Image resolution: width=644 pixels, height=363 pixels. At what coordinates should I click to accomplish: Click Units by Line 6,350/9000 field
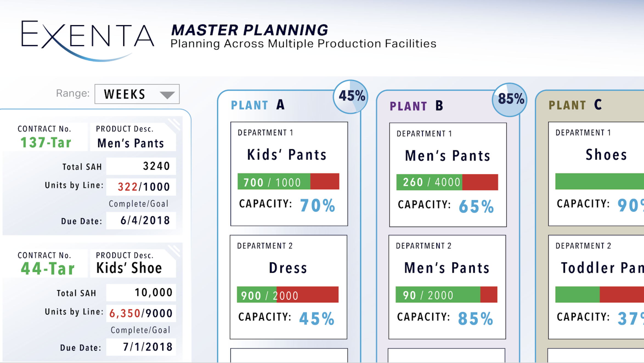141,313
